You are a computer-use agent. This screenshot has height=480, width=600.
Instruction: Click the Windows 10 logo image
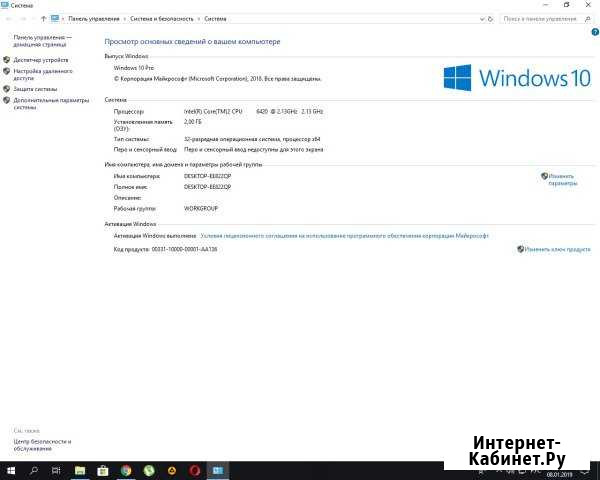517,78
